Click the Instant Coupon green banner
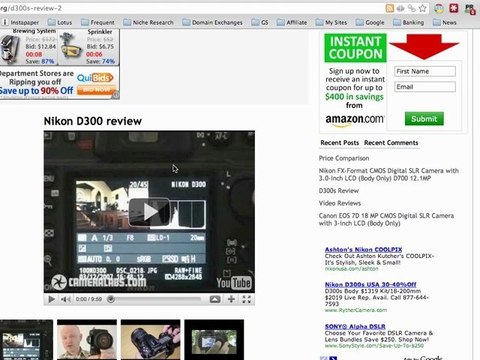480x360 pixels. (x=355, y=48)
